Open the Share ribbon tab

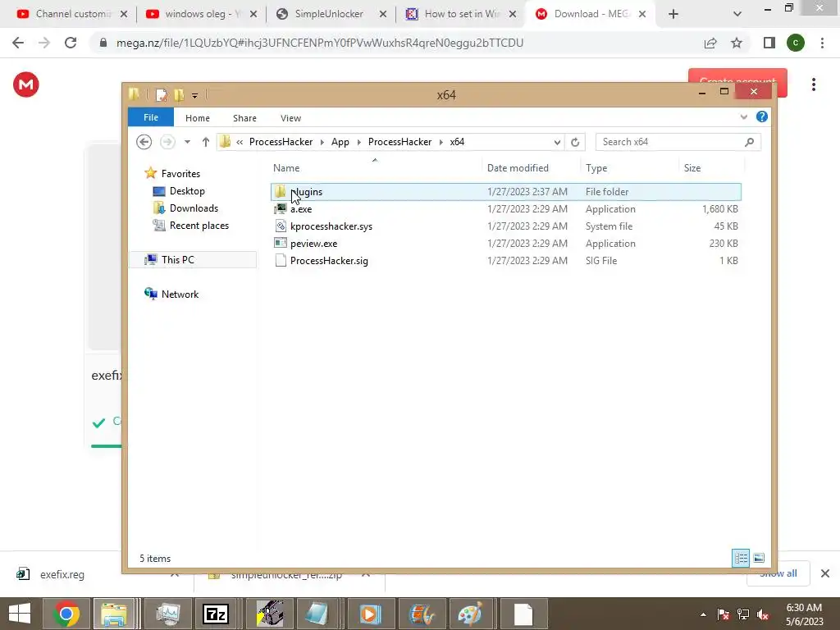244,118
